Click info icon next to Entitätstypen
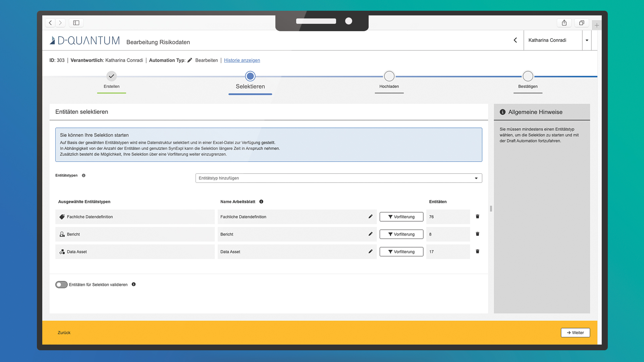This screenshot has height=362, width=644. (84, 175)
